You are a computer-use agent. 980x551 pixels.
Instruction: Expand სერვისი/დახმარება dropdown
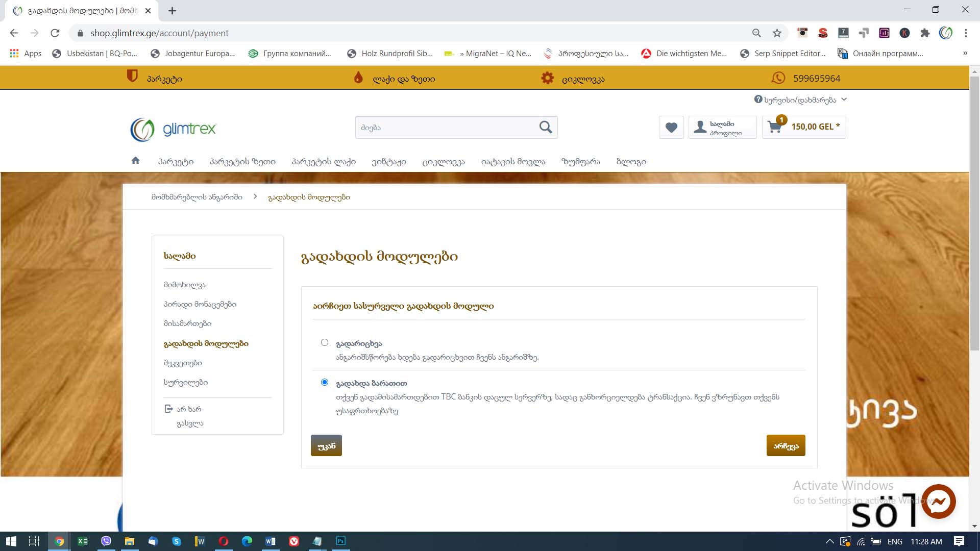pyautogui.click(x=800, y=99)
